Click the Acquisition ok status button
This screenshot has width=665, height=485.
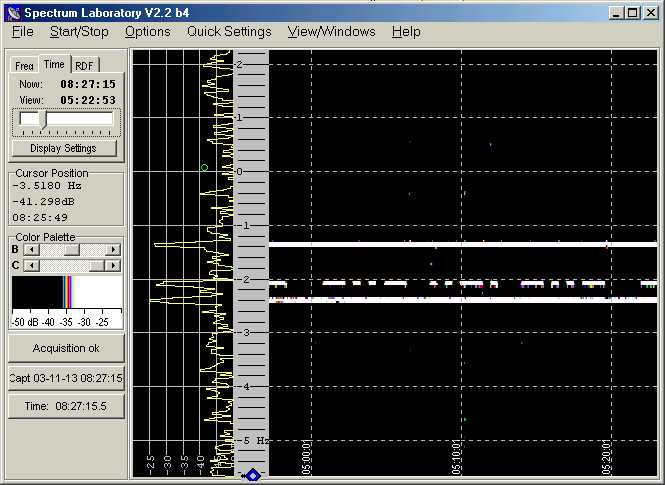click(x=66, y=348)
